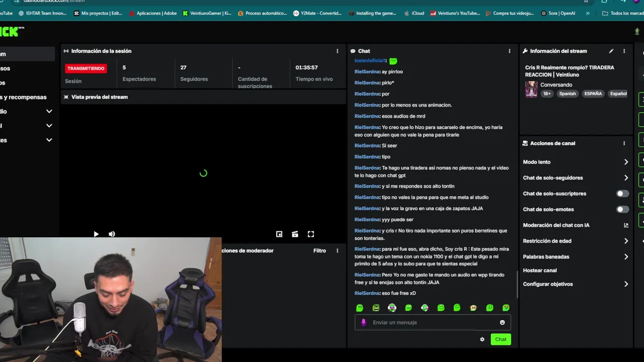Switch stream preview to theater mode
Image resolution: width=644 pixels, height=362 pixels.
295,234
